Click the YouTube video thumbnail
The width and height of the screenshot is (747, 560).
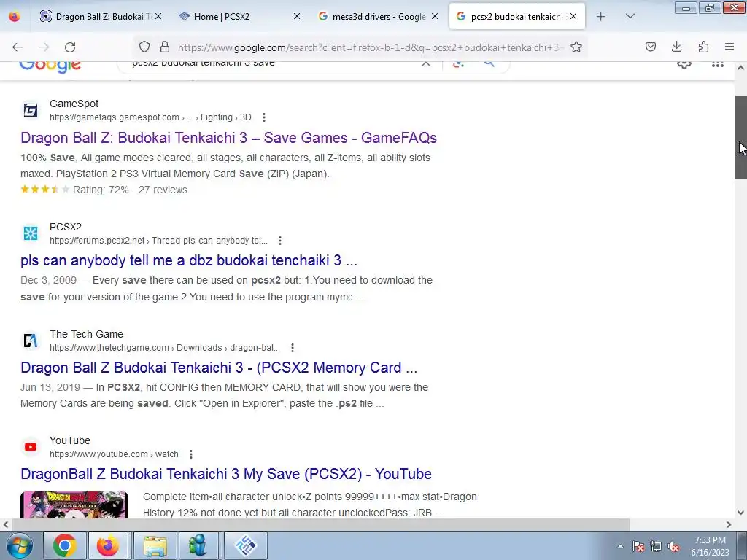coord(74,505)
